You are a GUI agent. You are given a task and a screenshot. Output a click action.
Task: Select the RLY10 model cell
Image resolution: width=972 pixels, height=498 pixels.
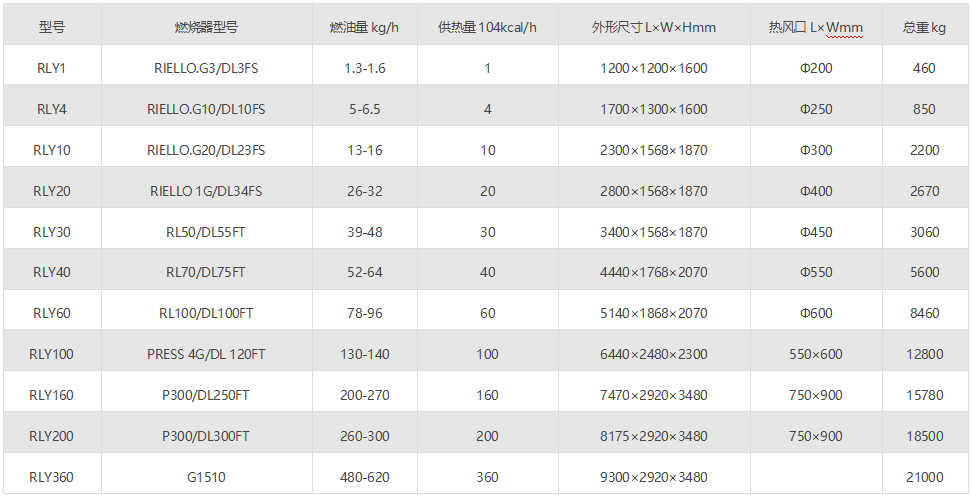(52, 151)
